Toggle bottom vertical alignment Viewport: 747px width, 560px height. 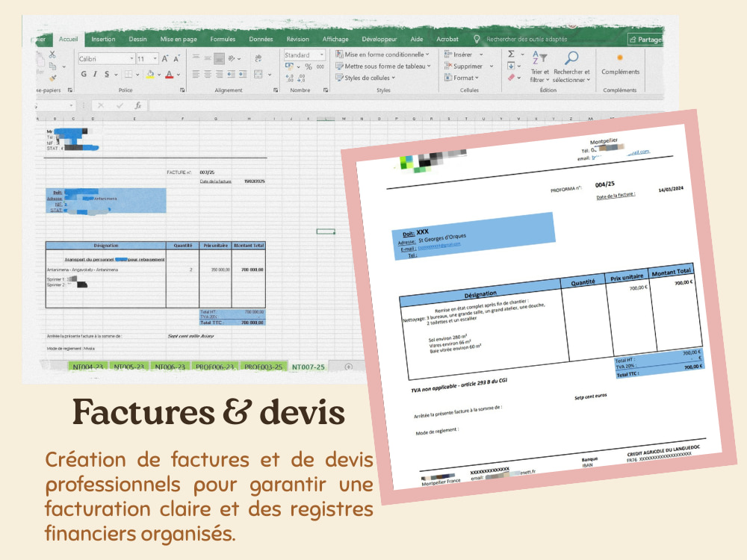pyautogui.click(x=219, y=58)
